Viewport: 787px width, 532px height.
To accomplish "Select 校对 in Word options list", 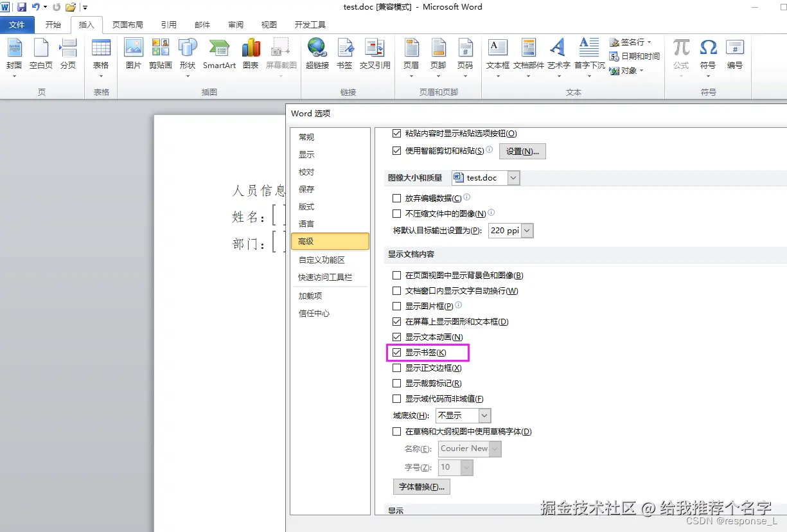I will [x=330, y=172].
